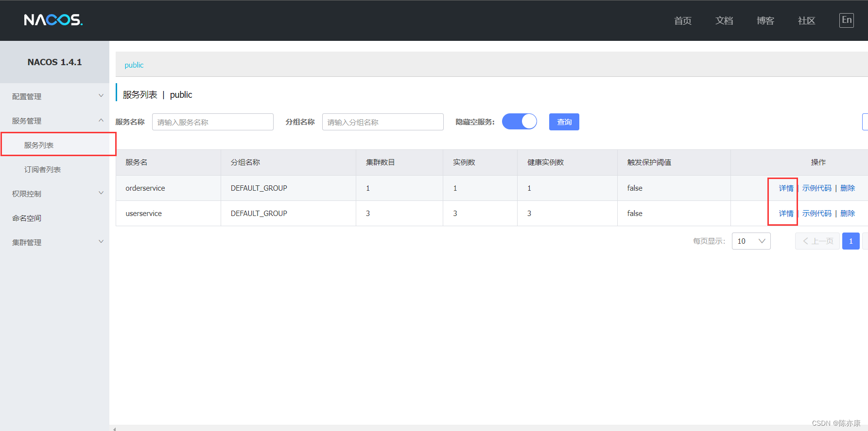The width and height of the screenshot is (868, 431).
Task: Select page 1 in pagination
Action: pyautogui.click(x=851, y=241)
